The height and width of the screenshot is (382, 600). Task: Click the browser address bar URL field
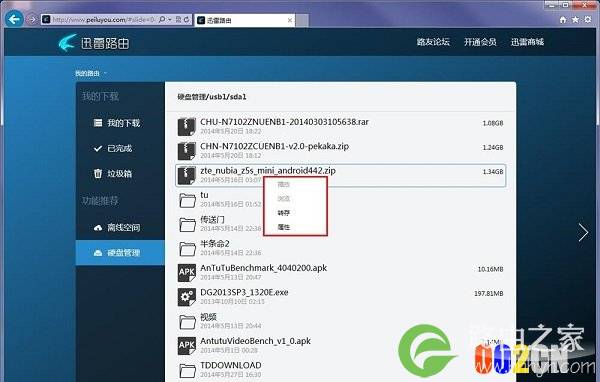pyautogui.click(x=103, y=19)
